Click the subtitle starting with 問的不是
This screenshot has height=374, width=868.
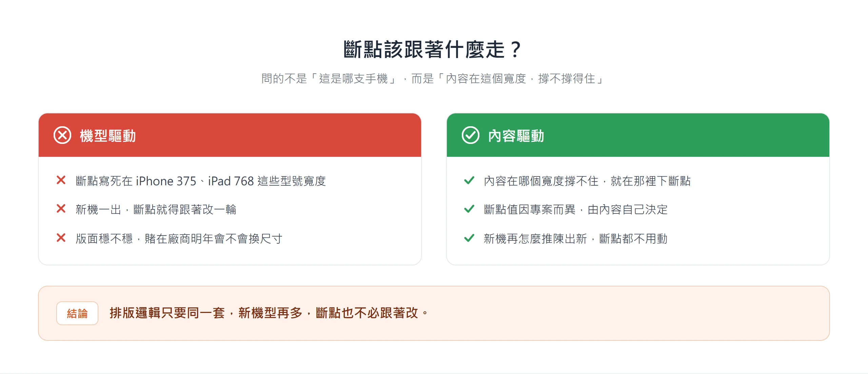434,79
